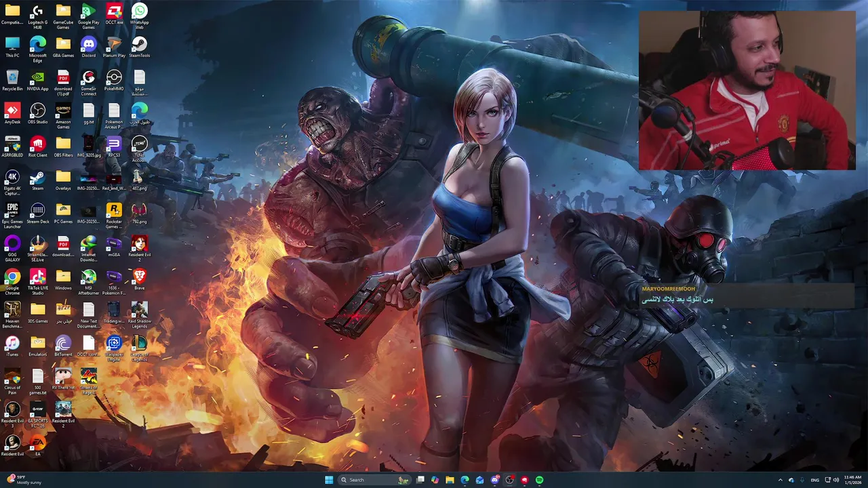Open the IMG_9205.jpg image file

(x=89, y=146)
